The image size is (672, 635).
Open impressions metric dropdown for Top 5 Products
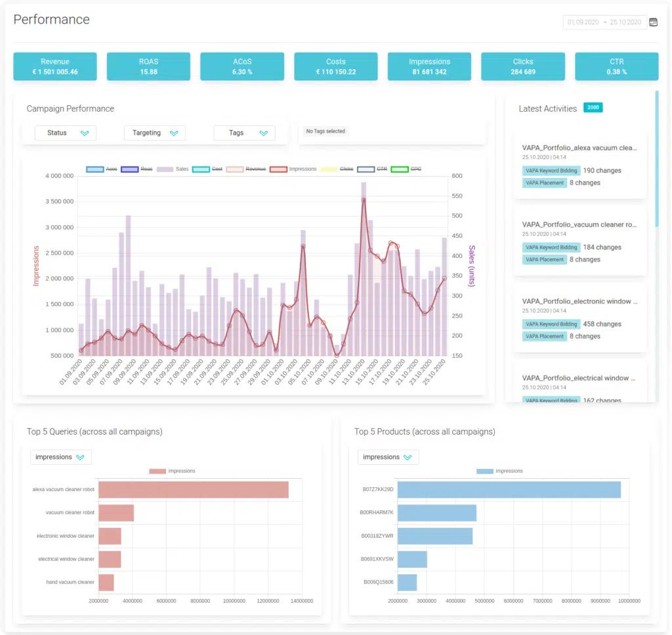click(x=388, y=457)
